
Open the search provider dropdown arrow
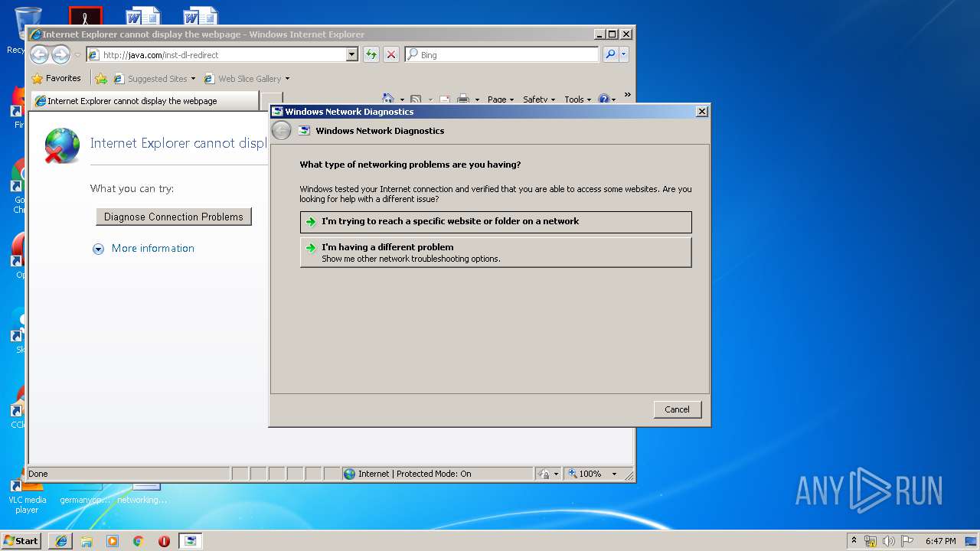pyautogui.click(x=624, y=54)
